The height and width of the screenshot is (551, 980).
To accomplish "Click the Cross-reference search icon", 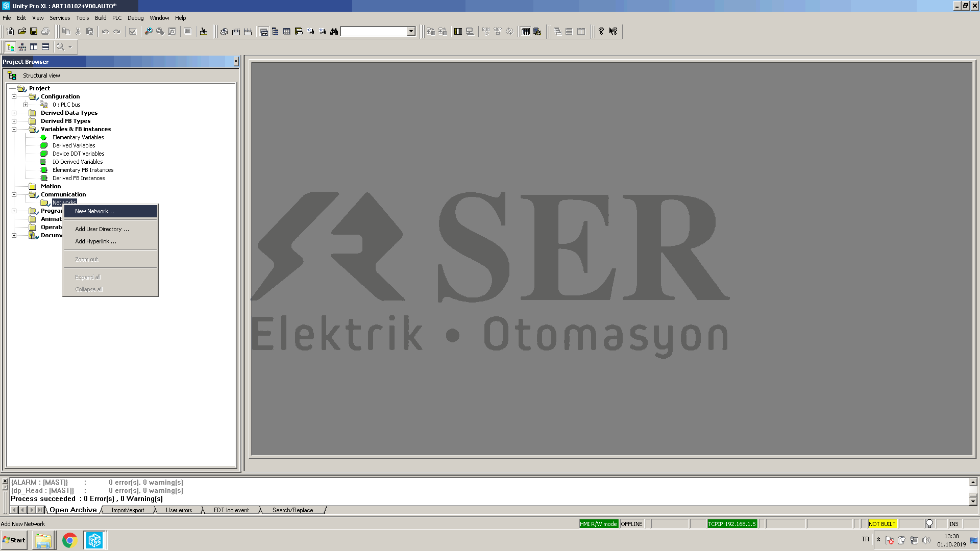I will pyautogui.click(x=334, y=31).
